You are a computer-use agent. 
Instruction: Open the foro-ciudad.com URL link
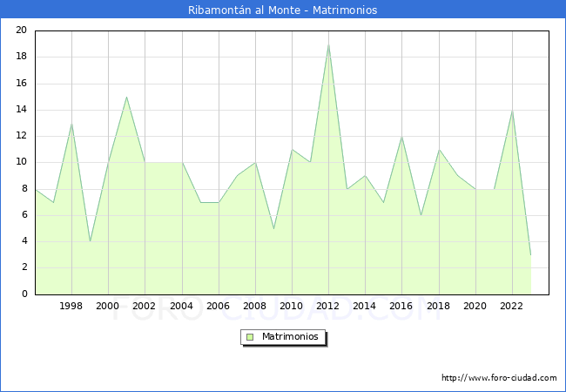499,378
